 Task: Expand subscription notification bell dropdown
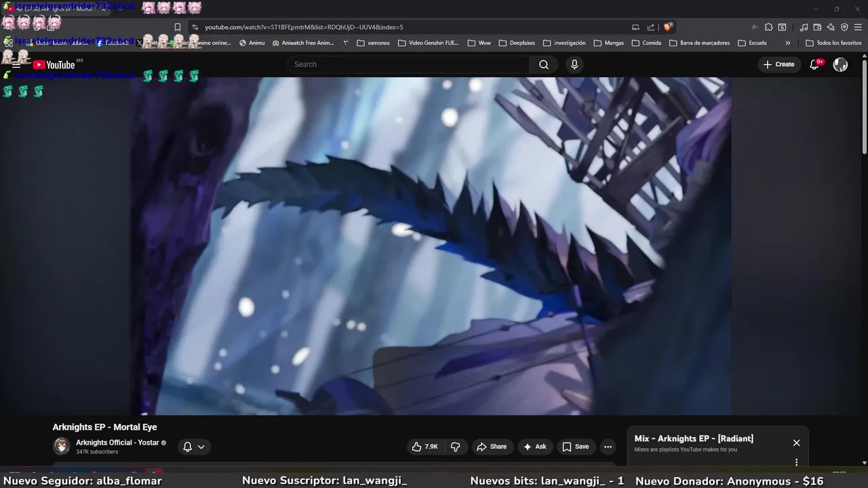[x=194, y=447]
